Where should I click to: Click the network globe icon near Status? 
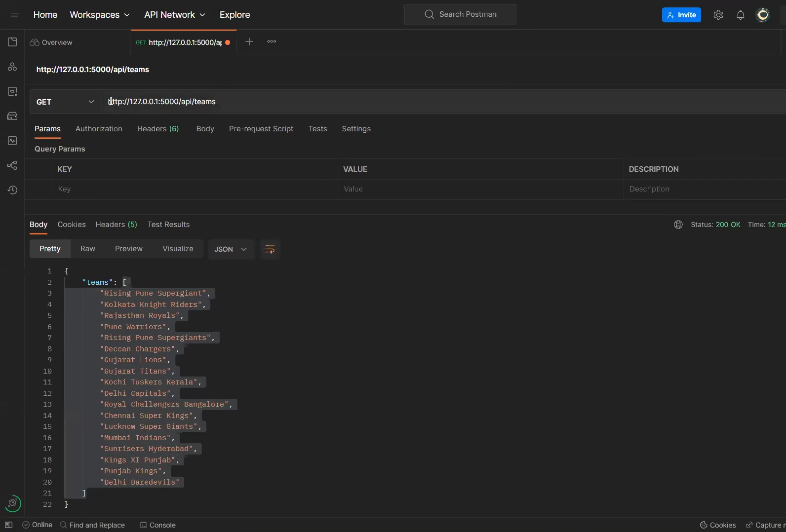click(x=678, y=225)
